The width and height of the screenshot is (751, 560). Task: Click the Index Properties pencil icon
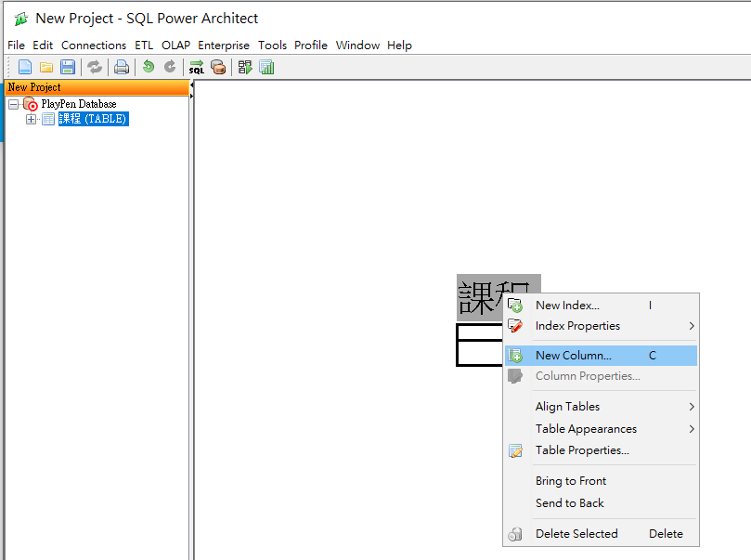515,326
